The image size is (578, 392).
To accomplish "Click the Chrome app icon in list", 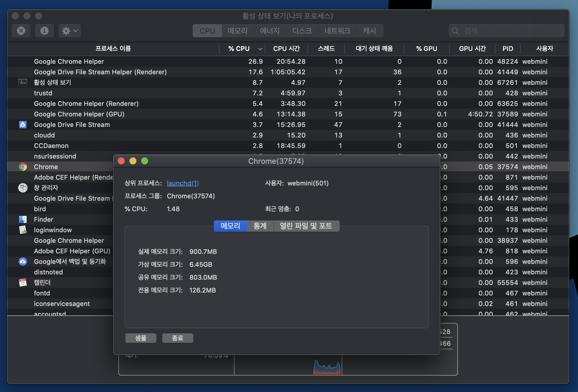I will pyautogui.click(x=23, y=167).
